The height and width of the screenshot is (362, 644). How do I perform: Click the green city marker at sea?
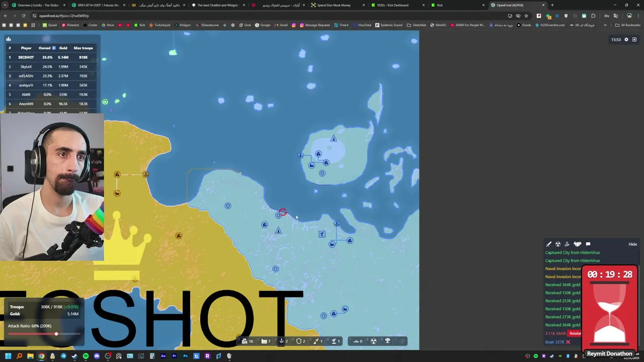tap(105, 102)
